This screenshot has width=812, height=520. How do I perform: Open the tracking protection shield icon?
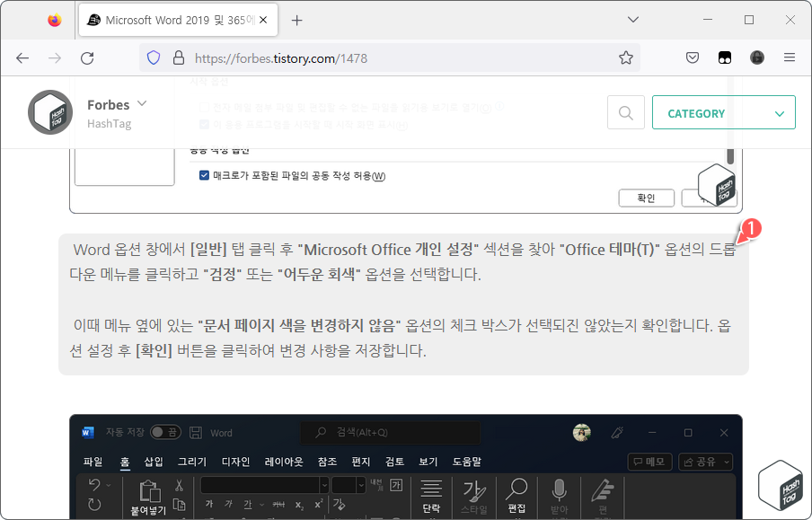pyautogui.click(x=154, y=57)
